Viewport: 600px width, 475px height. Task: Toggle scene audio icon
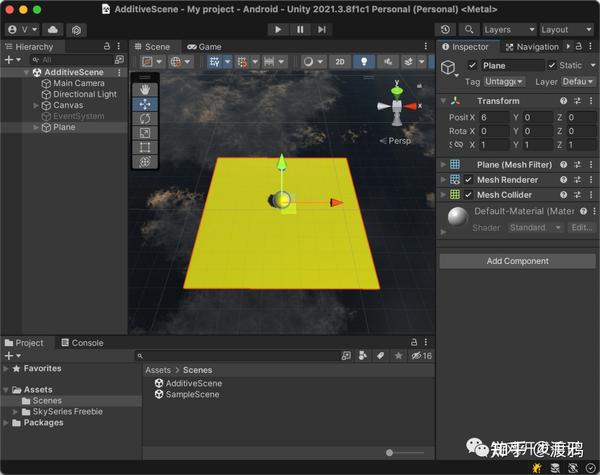pyautogui.click(x=387, y=62)
